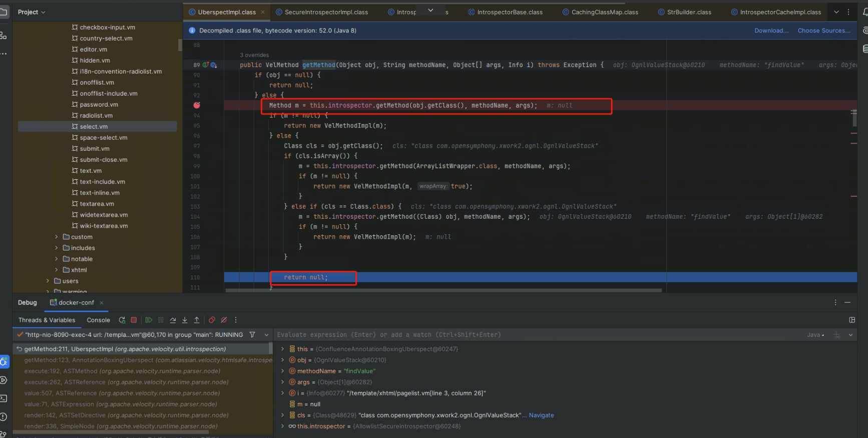This screenshot has width=868, height=438.
Task: Click the Choose Sources... link
Action: coord(824,31)
